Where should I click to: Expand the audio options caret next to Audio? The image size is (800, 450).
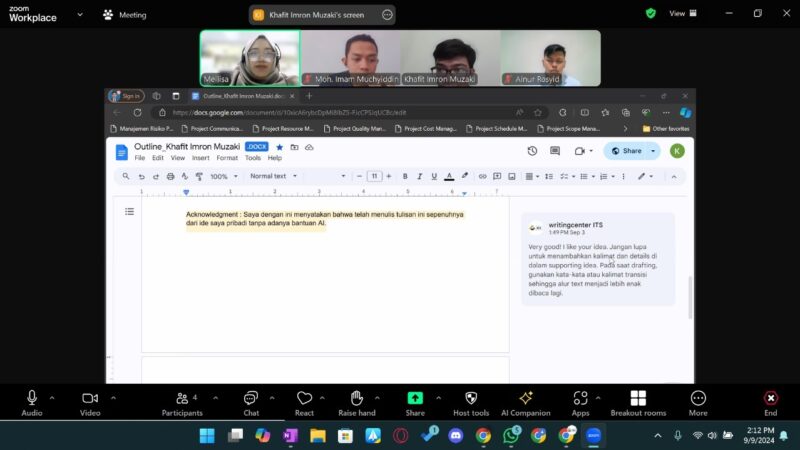point(52,397)
